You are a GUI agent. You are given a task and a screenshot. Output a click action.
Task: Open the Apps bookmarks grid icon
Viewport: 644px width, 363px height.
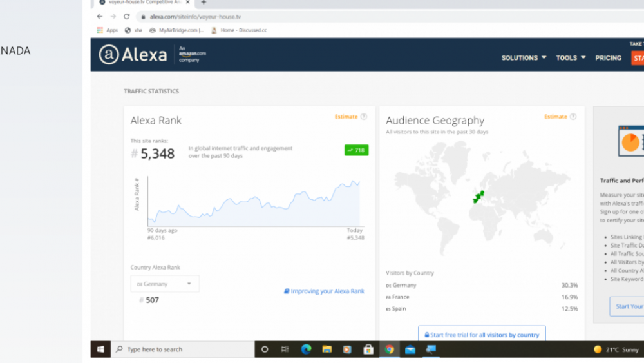point(100,30)
